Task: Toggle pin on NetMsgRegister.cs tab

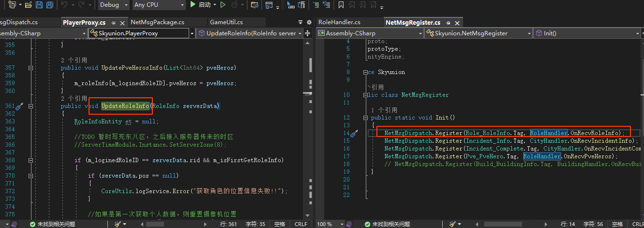Action: [448, 23]
